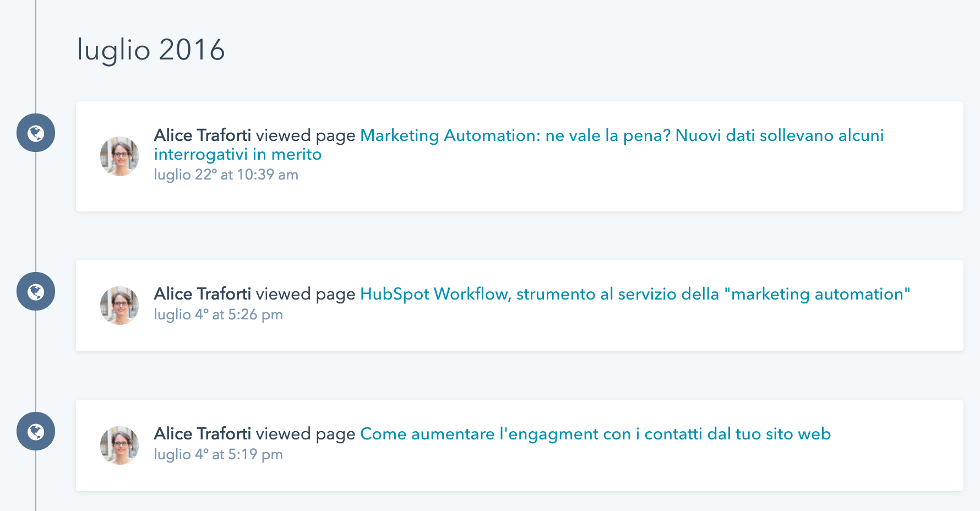
Task: Click globe icon beside HubSpot Workflow event
Action: [36, 291]
